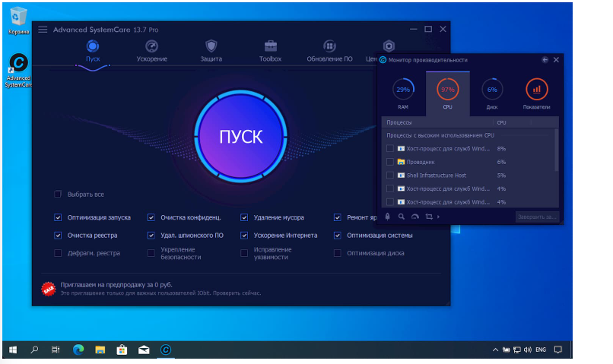Image resolution: width=613 pixels, height=364 pixels.
Task: Uncheck Очистка конфиденц.
Action: [151, 217]
